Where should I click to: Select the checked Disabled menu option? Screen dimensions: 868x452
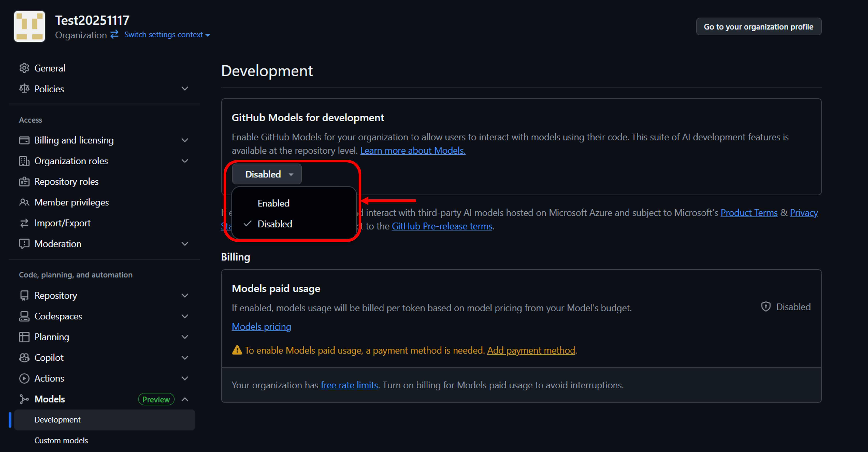[275, 224]
